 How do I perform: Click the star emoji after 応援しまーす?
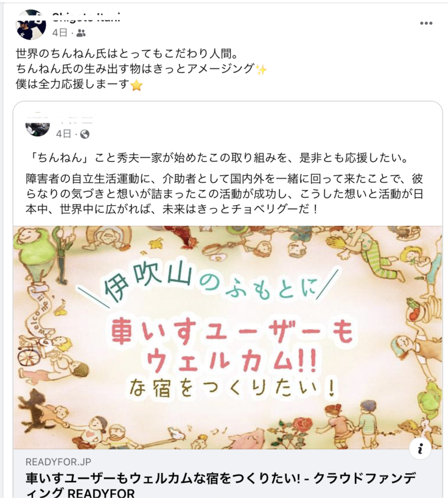coord(136,85)
